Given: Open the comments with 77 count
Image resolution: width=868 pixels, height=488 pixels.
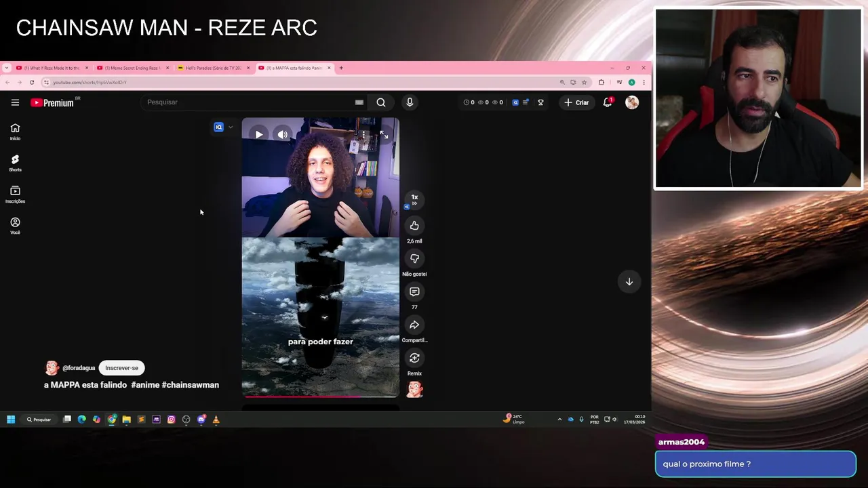Looking at the screenshot, I should coord(414,291).
